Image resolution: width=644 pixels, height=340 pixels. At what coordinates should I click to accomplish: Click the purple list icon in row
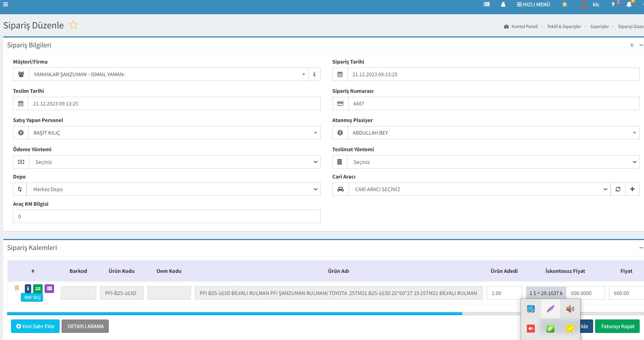49,289
